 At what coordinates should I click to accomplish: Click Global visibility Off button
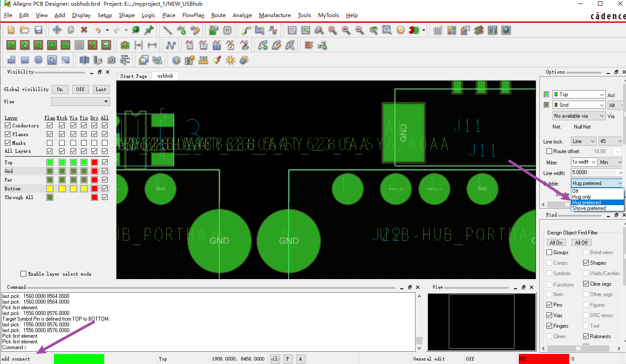point(80,89)
